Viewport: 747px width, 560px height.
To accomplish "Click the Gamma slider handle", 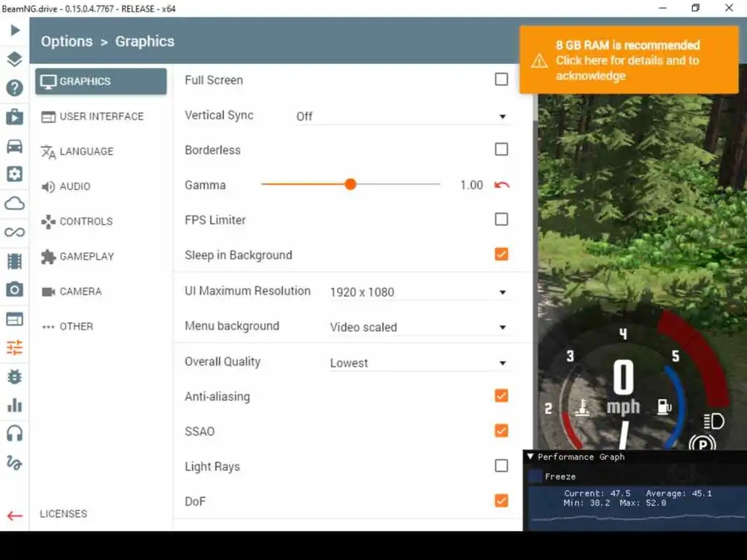I will [x=350, y=184].
